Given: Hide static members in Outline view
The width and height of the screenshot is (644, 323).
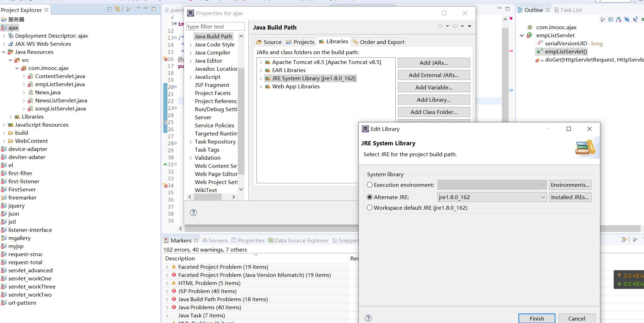Looking at the screenshot, I should [x=635, y=19].
